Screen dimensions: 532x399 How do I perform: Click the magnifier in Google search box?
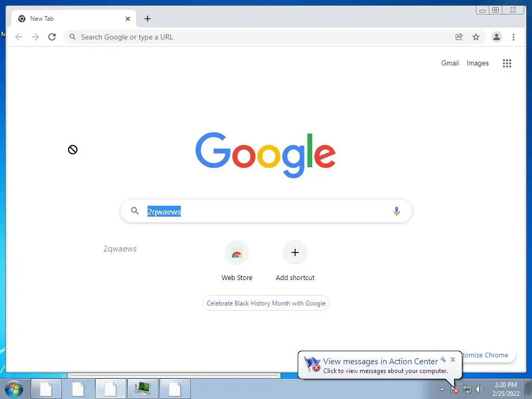(135, 211)
